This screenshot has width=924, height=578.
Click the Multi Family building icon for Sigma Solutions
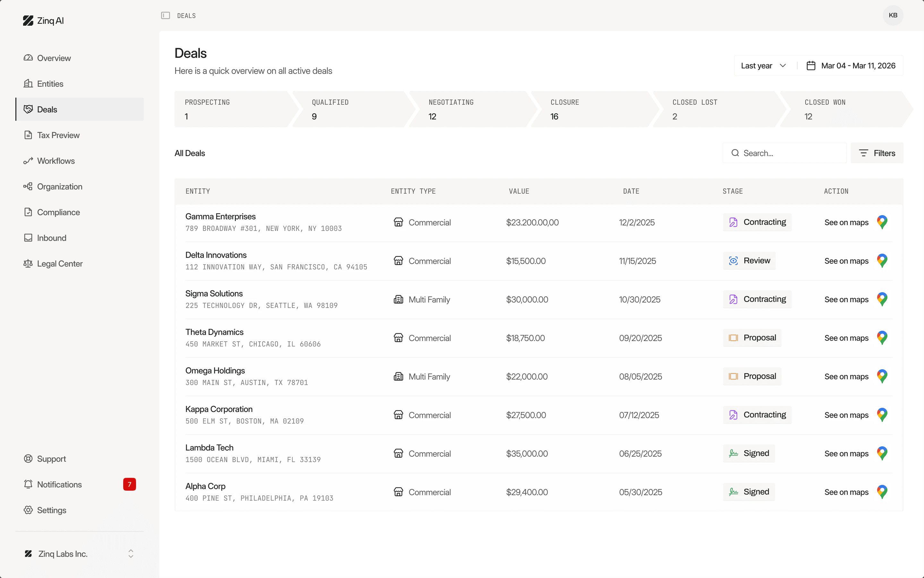click(398, 299)
